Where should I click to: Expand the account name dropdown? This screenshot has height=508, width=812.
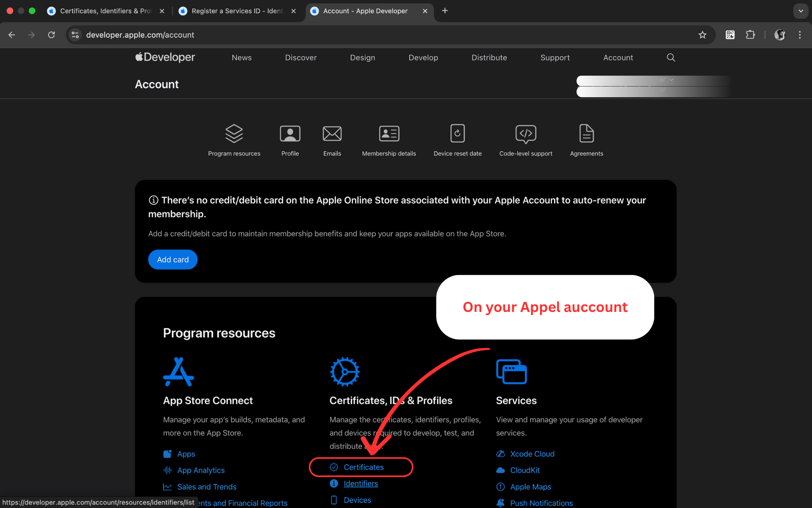[671, 80]
